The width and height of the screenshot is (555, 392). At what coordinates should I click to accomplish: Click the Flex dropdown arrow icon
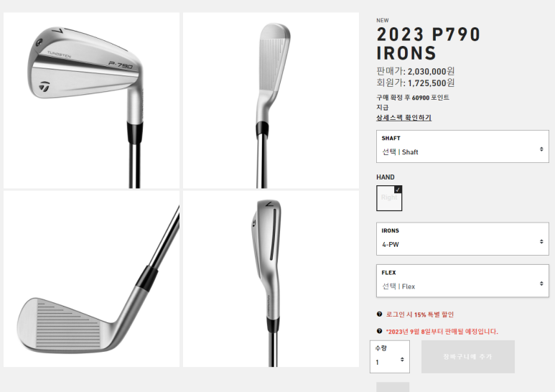(541, 284)
